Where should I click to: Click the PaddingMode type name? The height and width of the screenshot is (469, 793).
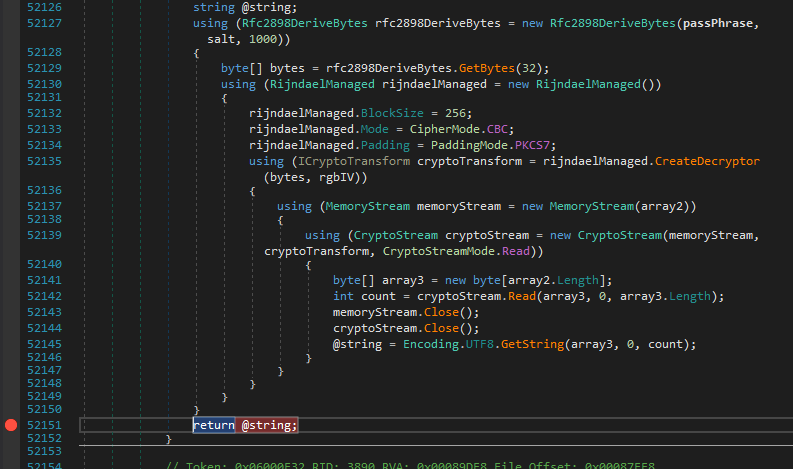point(469,145)
